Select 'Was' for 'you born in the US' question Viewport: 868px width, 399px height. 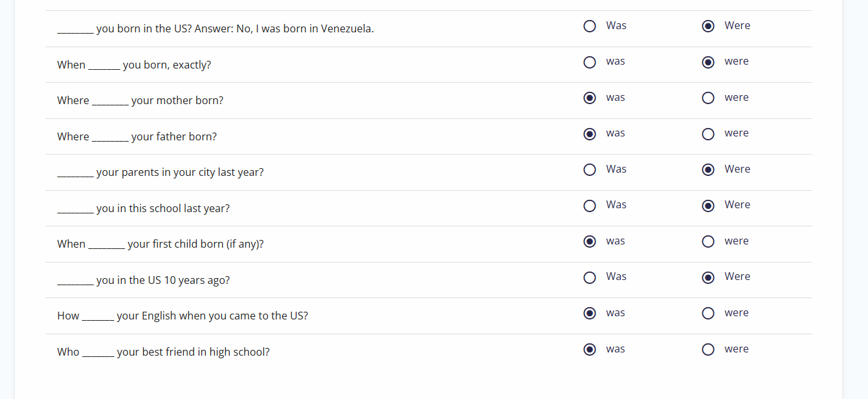[590, 27]
